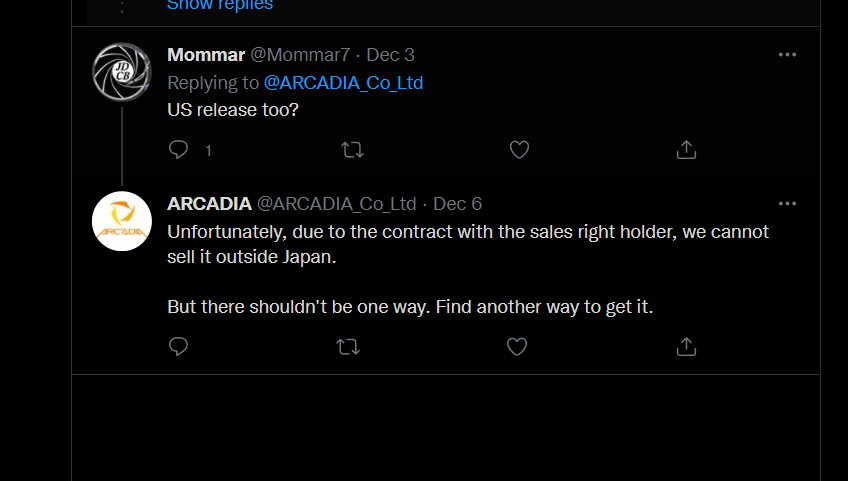Share Mommar's tweet via the share icon
This screenshot has width=848, height=481.
click(686, 150)
